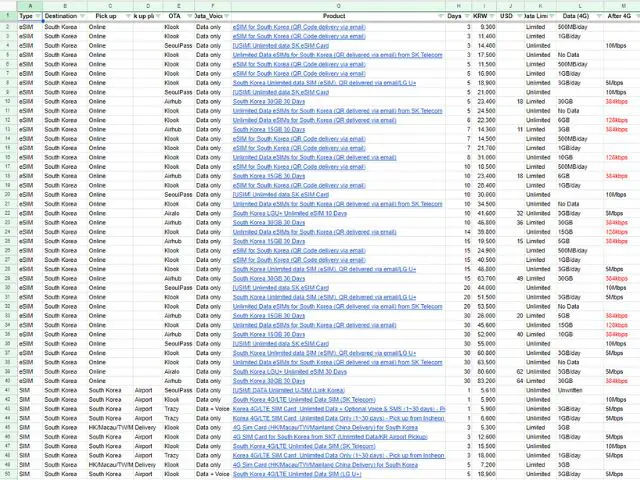Image resolution: width=640 pixels, height=480 pixels.
Task: Select column G header
Action: pyautogui.click(x=338, y=6)
